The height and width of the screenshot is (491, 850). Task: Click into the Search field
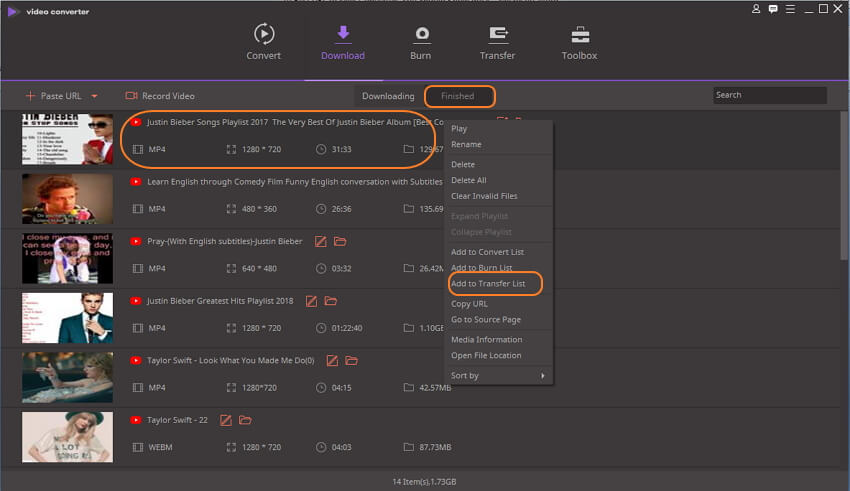(770, 95)
